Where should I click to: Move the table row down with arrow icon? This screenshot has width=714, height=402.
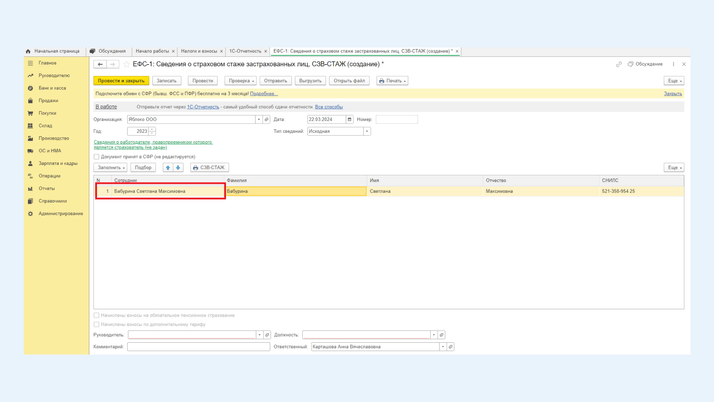pos(178,168)
